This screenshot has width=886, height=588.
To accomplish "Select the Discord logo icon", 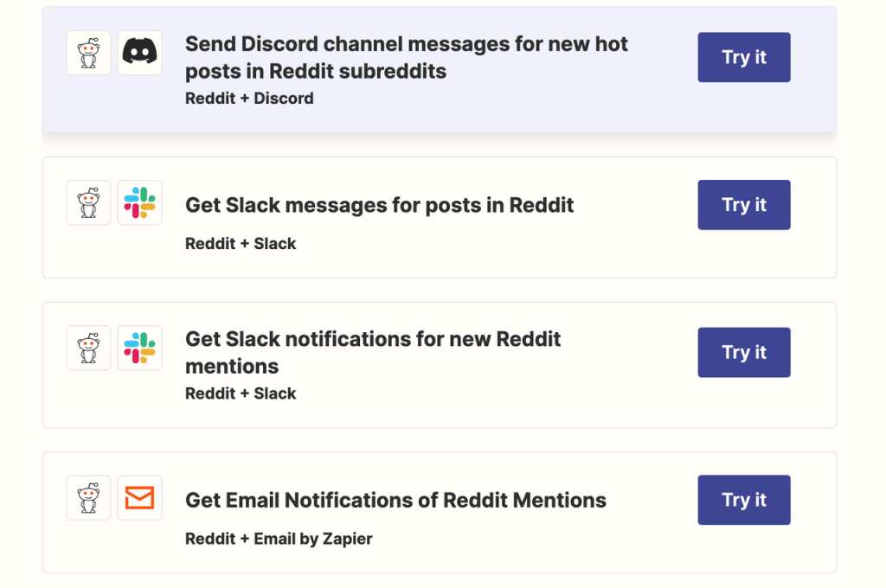I will click(x=139, y=53).
